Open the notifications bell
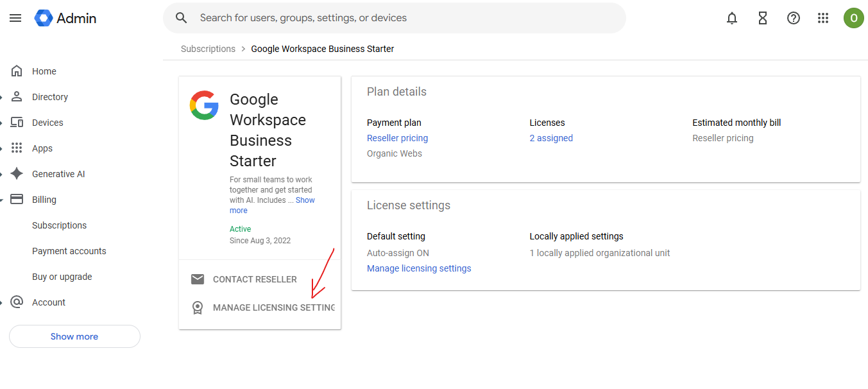The image size is (868, 389). click(x=732, y=18)
